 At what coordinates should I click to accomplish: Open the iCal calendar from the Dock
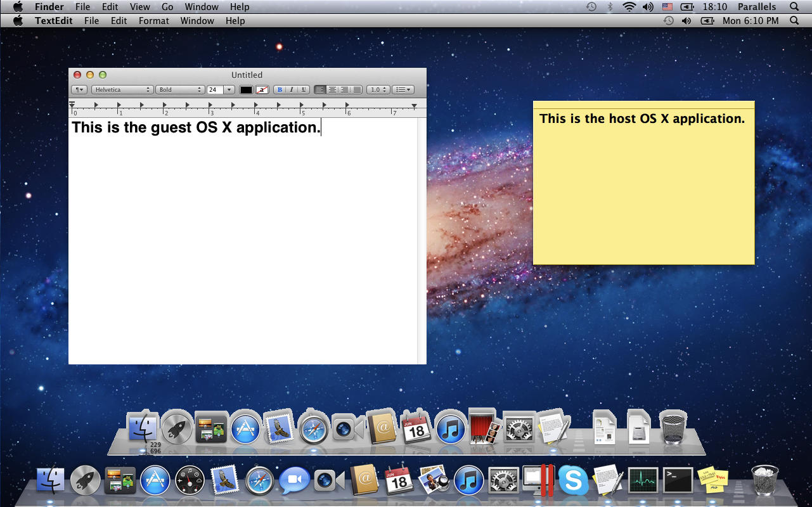pos(398,480)
